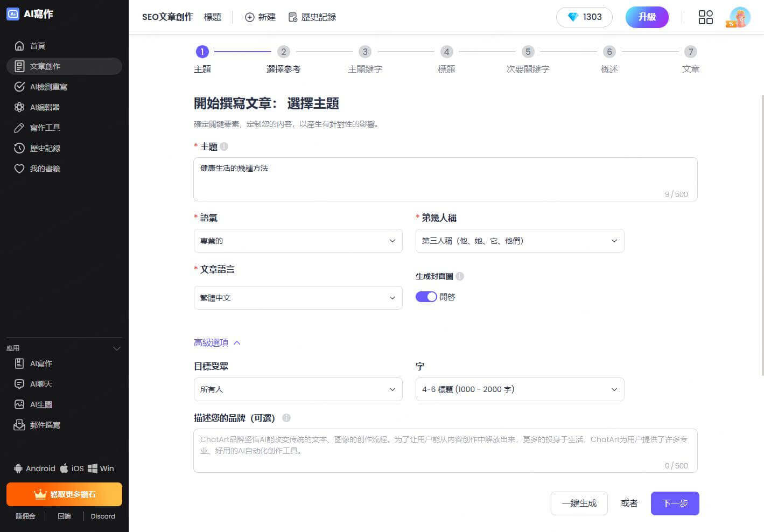The width and height of the screenshot is (764, 532).
Task: Open AI編輯器 gear-flower icon
Action: (19, 107)
